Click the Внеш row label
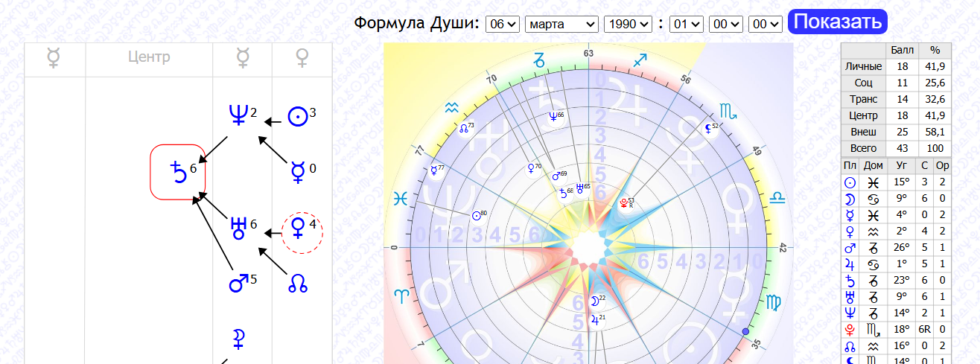The image size is (980, 364). (x=863, y=132)
